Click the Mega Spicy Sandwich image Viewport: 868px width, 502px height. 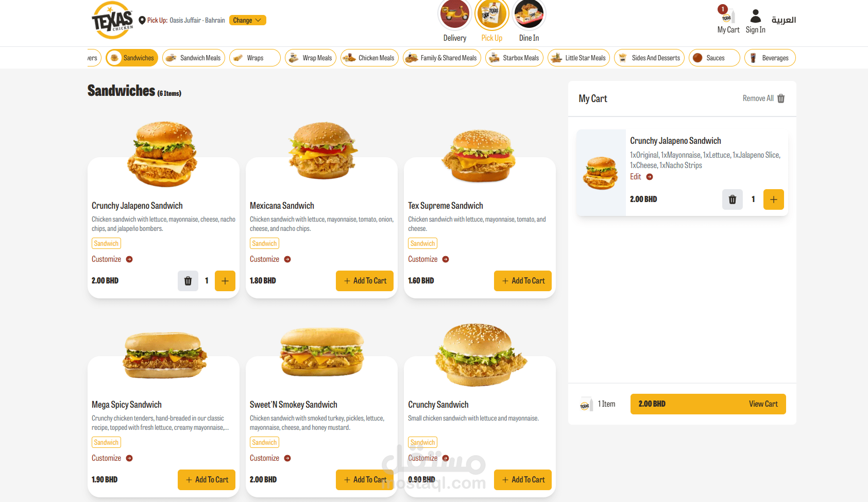pos(164,355)
